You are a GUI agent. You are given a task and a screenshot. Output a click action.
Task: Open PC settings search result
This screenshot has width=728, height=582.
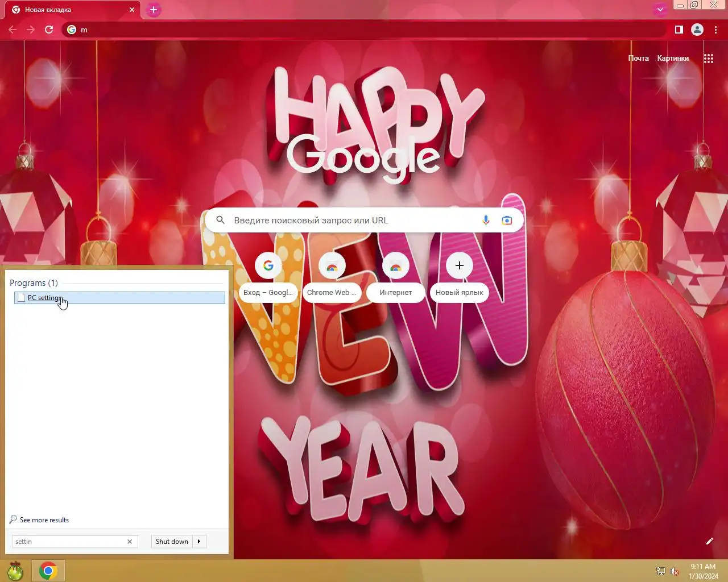pyautogui.click(x=119, y=297)
